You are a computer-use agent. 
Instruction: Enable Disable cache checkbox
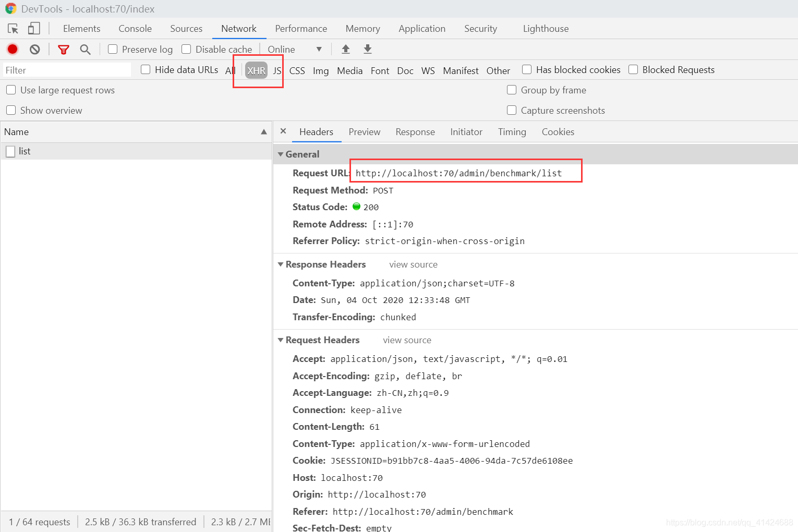coord(186,49)
